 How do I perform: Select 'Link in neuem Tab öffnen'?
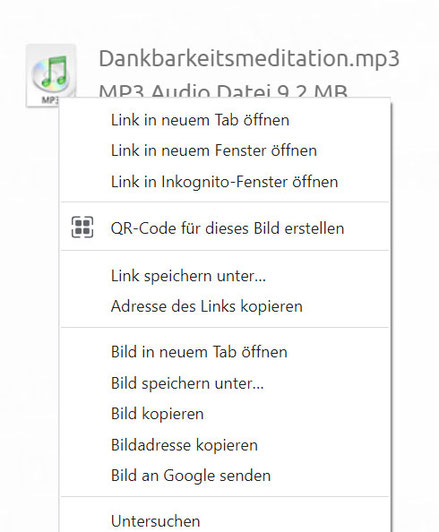click(225, 120)
